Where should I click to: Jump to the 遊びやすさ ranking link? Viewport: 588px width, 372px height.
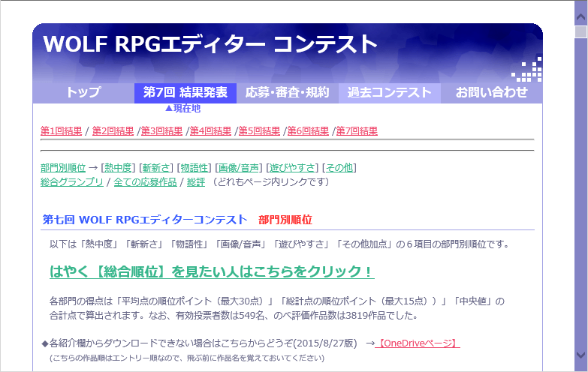point(293,168)
